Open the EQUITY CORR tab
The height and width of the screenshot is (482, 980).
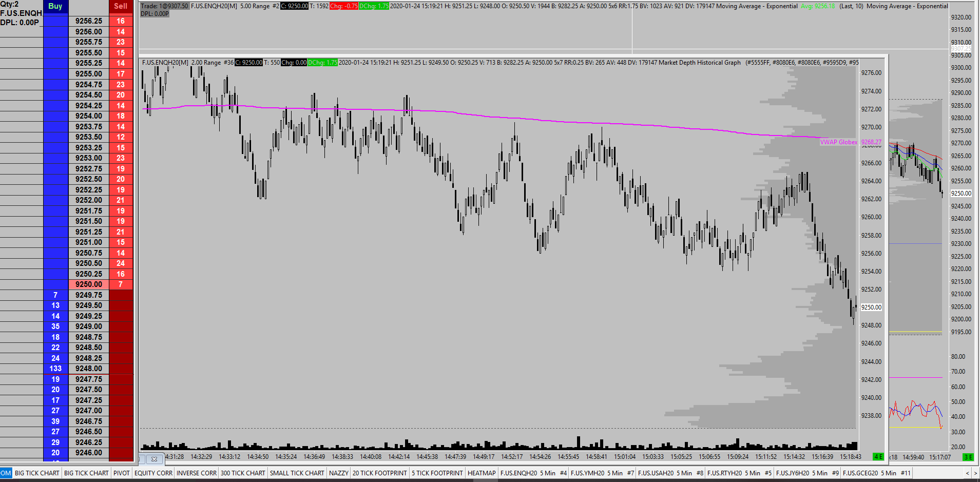click(x=153, y=473)
